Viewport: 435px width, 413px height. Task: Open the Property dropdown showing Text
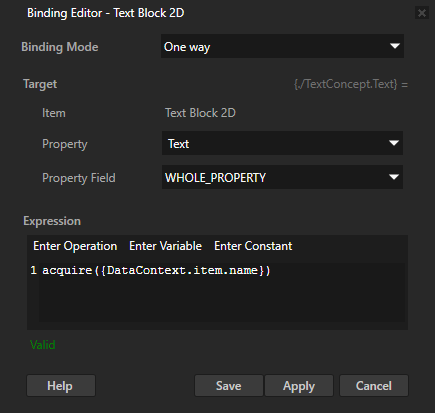[x=282, y=143]
